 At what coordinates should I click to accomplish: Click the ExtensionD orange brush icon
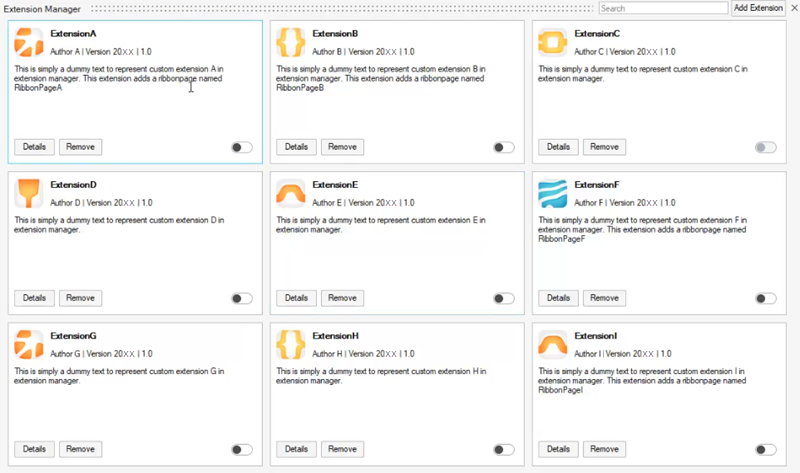30,193
